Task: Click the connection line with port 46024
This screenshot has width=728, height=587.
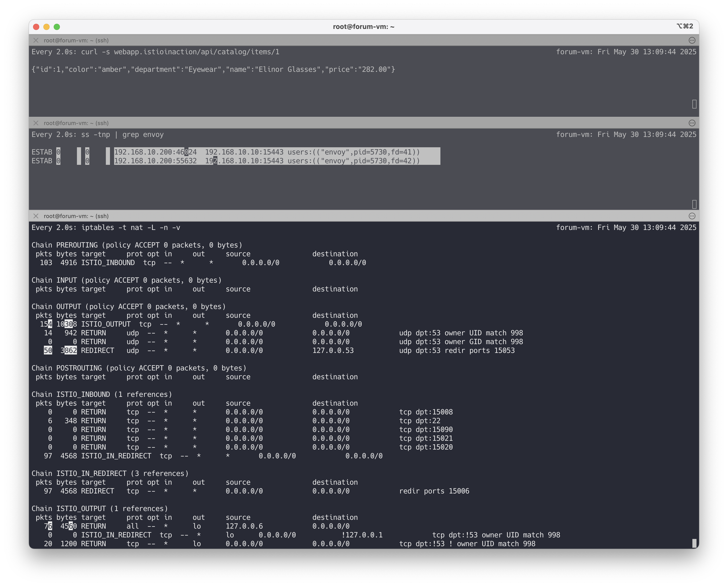Action: point(226,152)
